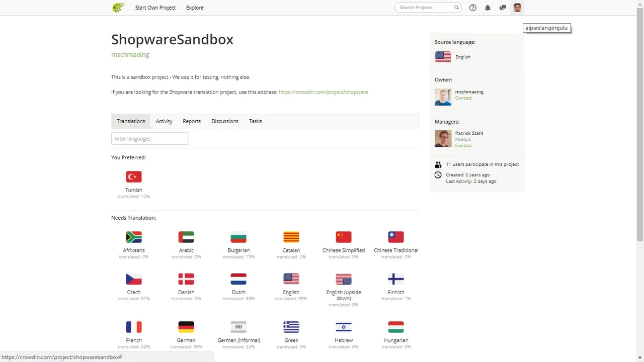Click Contact link under Patrick Stahl
644x362 pixels.
pos(463,146)
